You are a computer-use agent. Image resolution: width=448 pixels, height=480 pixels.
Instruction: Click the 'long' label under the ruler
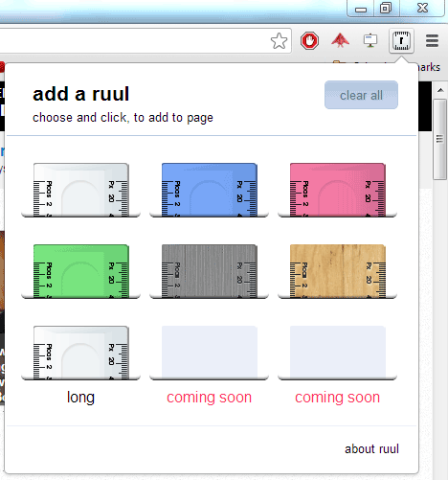(80, 398)
